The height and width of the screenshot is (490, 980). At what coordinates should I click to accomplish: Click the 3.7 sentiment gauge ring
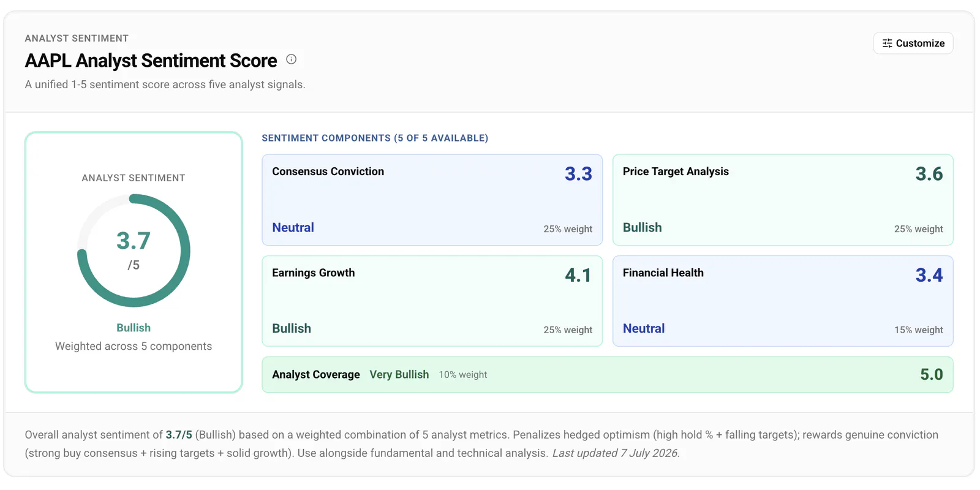[134, 251]
